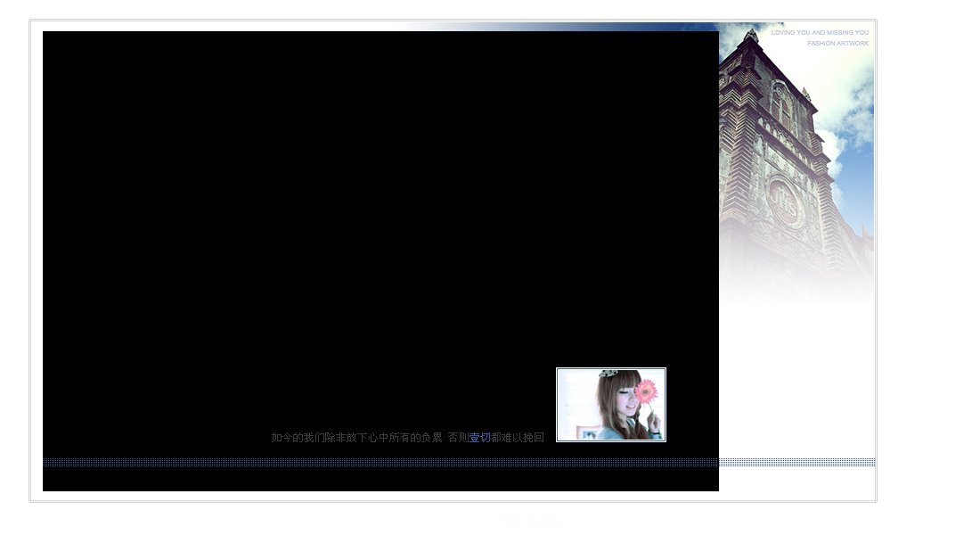Click the black footer bar beneath dotted line

point(380,480)
